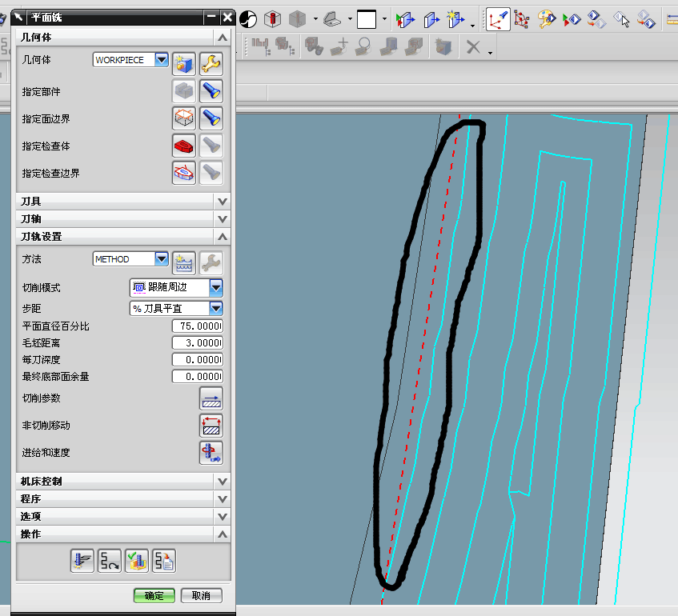The image size is (678, 616).
Task: Open the WORKPIECE geometry dropdown
Action: tap(162, 60)
